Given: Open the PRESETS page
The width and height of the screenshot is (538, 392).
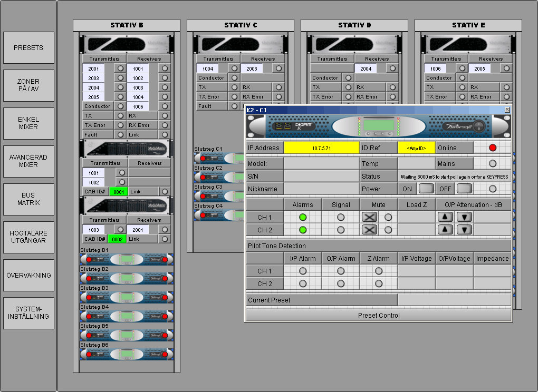Looking at the screenshot, I should click(28, 48).
